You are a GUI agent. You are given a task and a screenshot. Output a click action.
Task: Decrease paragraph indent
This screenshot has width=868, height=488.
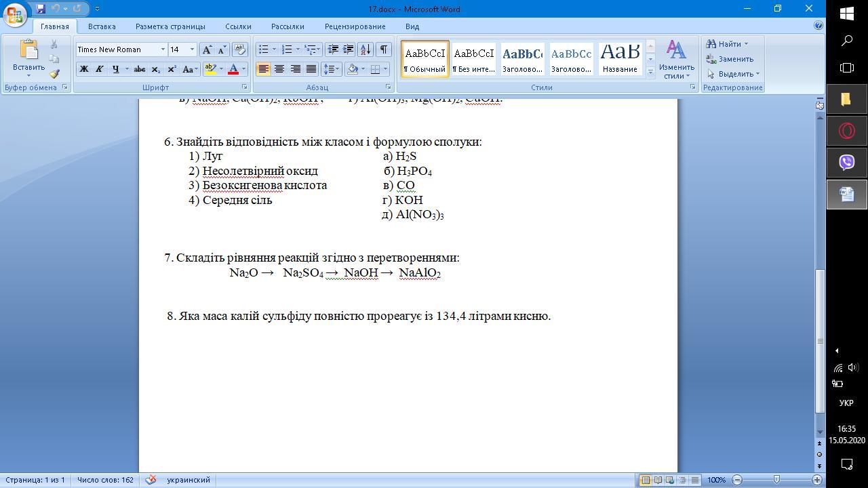click(332, 49)
